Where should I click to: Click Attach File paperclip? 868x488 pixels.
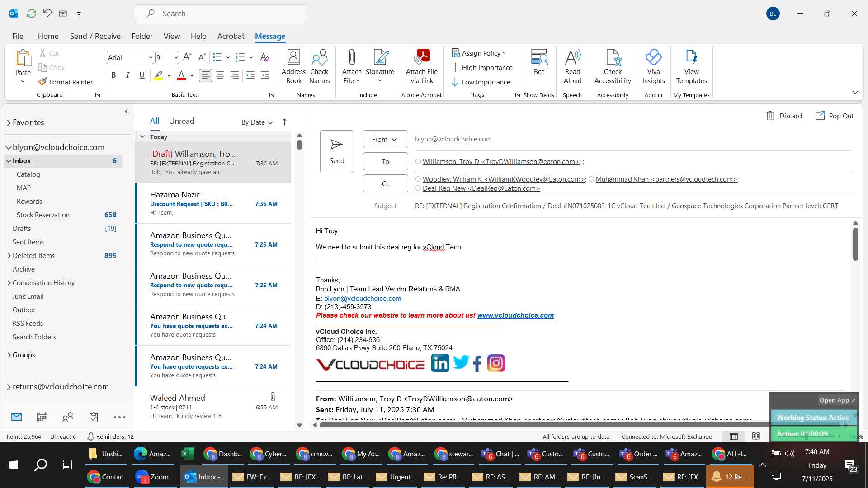(x=352, y=67)
